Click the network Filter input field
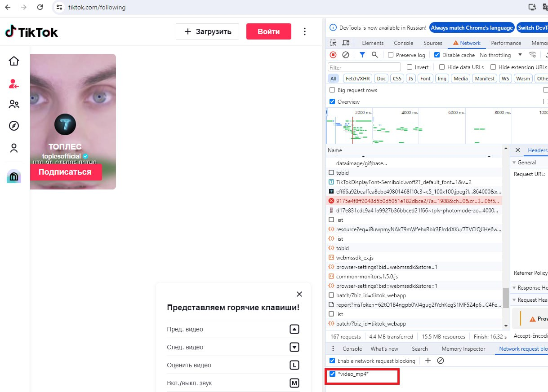 click(x=364, y=67)
